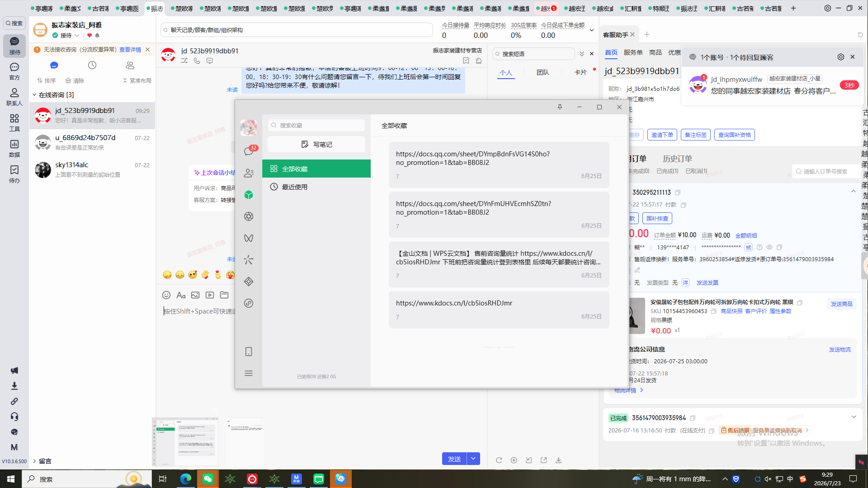Viewport: 868px width, 488px height.
Task: Expand order 3561479003935984 card
Action: [854, 417]
